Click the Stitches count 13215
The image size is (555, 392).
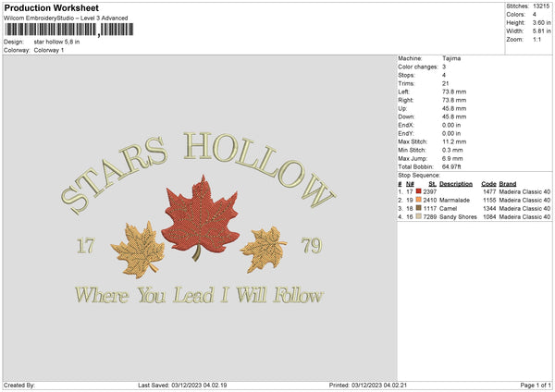(x=541, y=6)
